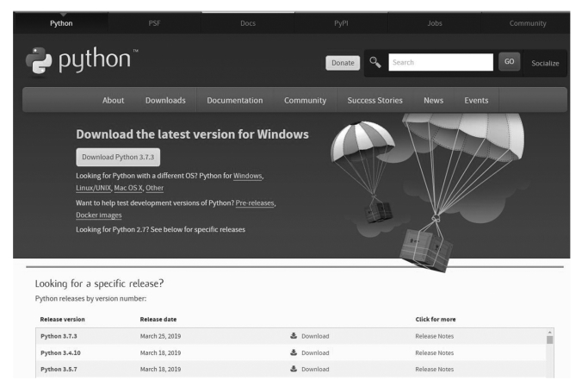Image resolution: width=588 pixels, height=386 pixels.
Task: Click 'Looking for a specific release?' heading
Action: (x=99, y=283)
